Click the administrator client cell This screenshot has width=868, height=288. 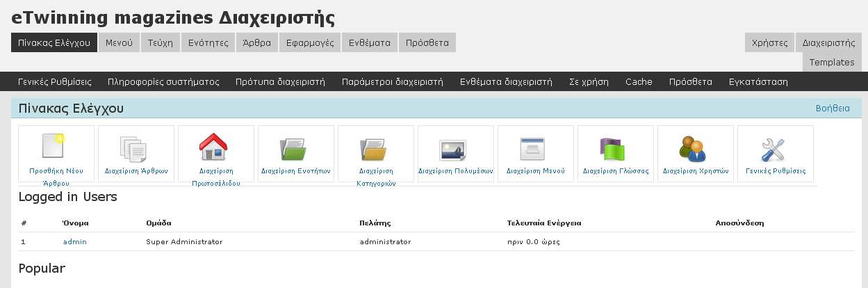click(385, 241)
